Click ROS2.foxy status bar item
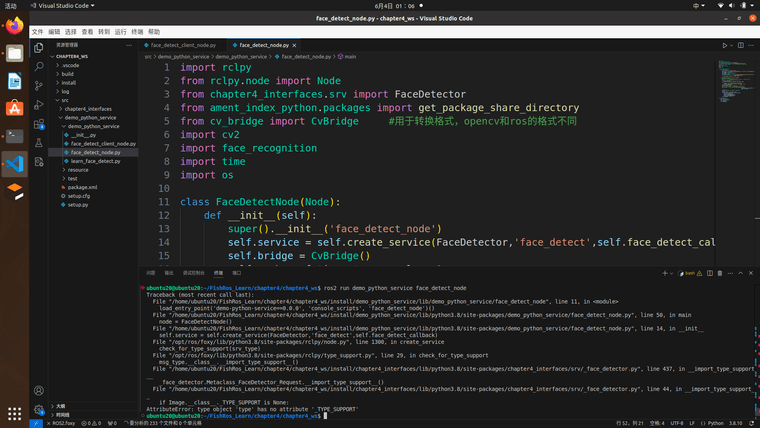The image size is (760, 428). 61,423
